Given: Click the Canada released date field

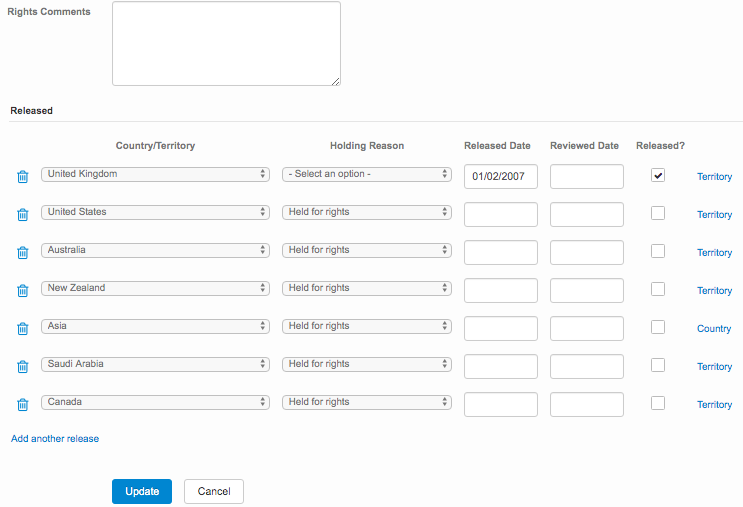Looking at the screenshot, I should point(501,404).
